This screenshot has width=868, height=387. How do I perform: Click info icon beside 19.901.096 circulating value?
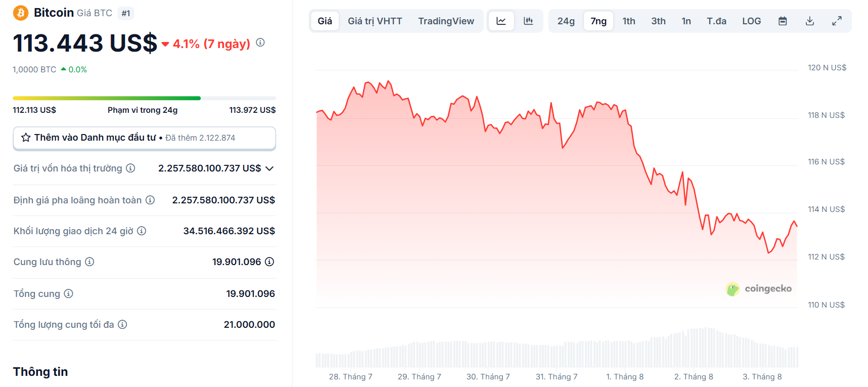[x=269, y=262]
